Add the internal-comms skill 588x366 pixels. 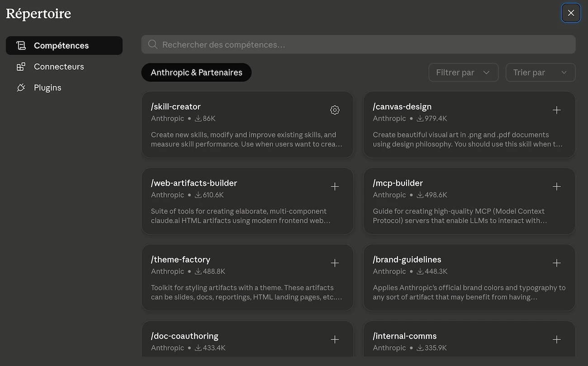(x=557, y=339)
